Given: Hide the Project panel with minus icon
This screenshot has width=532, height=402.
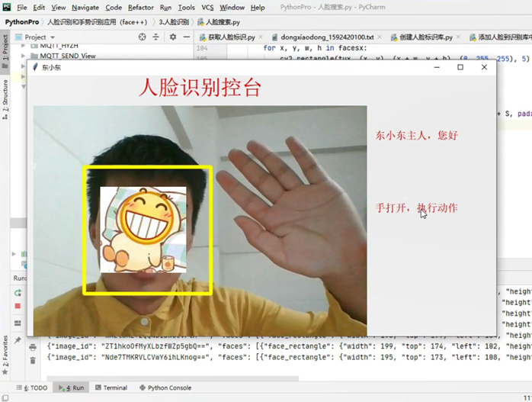Looking at the screenshot, I should 187,37.
